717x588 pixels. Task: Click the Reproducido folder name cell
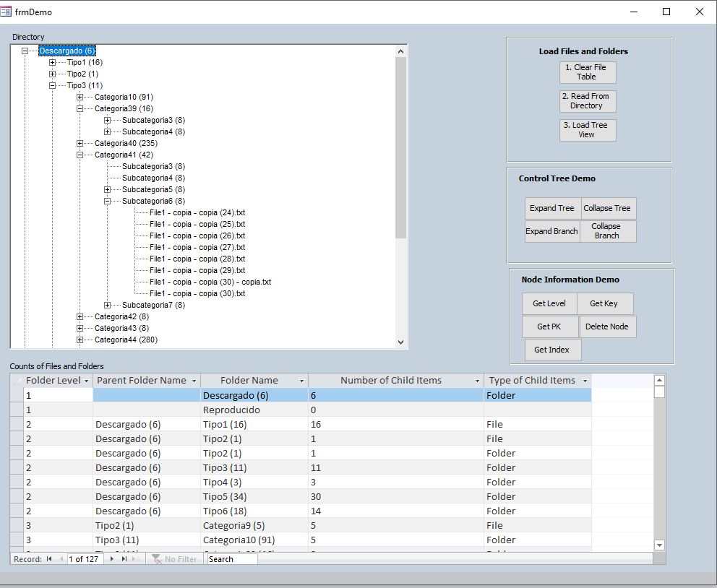coord(254,410)
